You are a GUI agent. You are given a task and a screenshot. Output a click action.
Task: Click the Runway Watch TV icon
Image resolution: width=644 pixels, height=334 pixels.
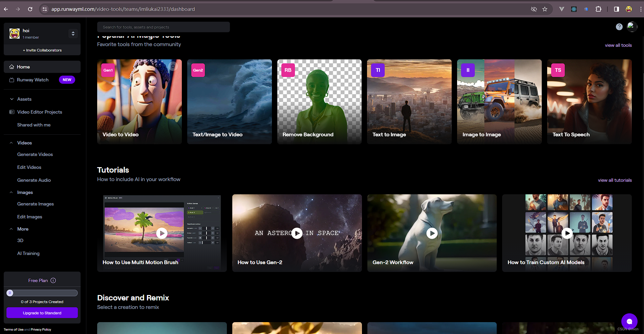coord(12,80)
